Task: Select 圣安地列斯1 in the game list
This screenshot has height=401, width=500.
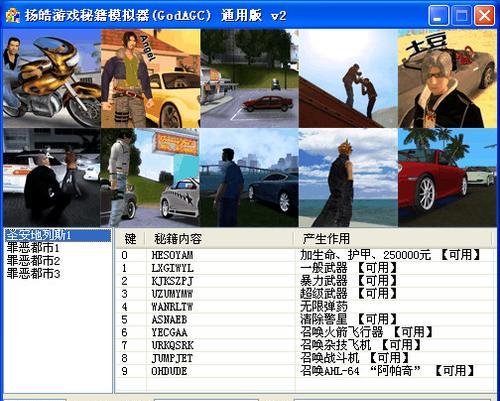Action: (58, 235)
